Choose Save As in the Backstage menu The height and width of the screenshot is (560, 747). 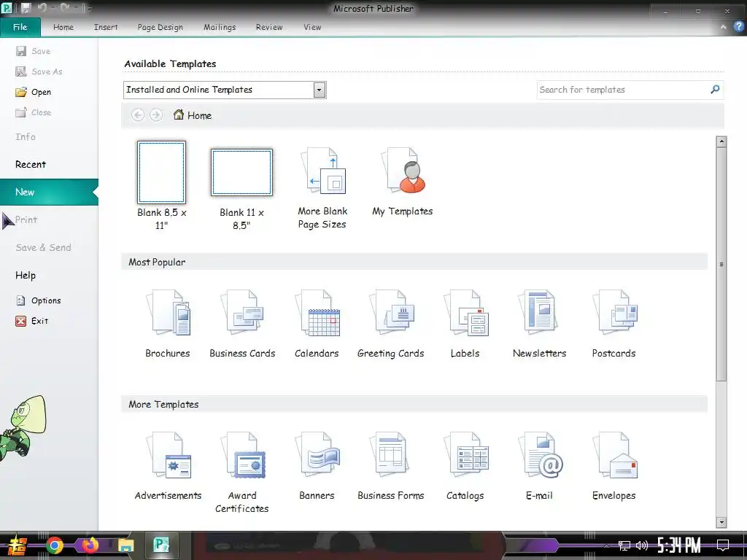pyautogui.click(x=39, y=71)
